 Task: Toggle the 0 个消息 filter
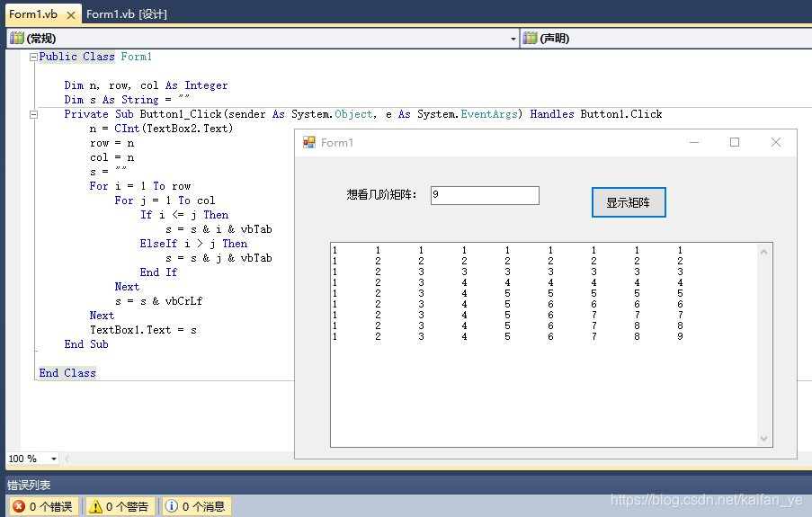pyautogui.click(x=196, y=506)
